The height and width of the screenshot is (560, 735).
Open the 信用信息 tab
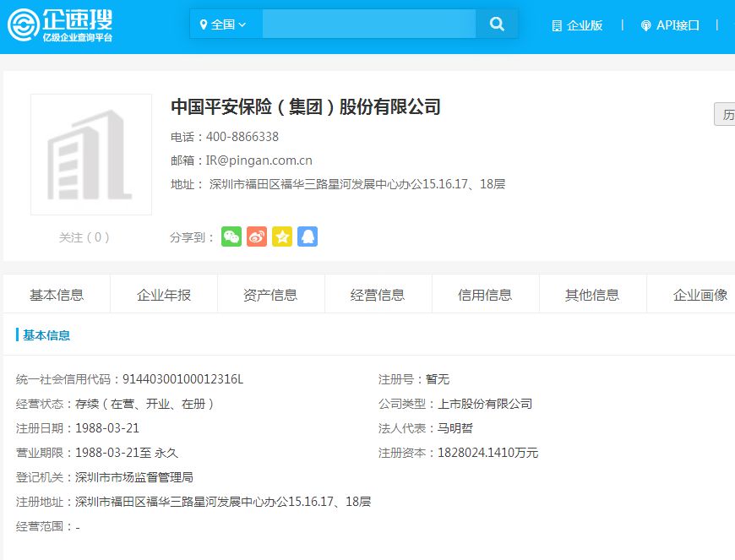(485, 293)
